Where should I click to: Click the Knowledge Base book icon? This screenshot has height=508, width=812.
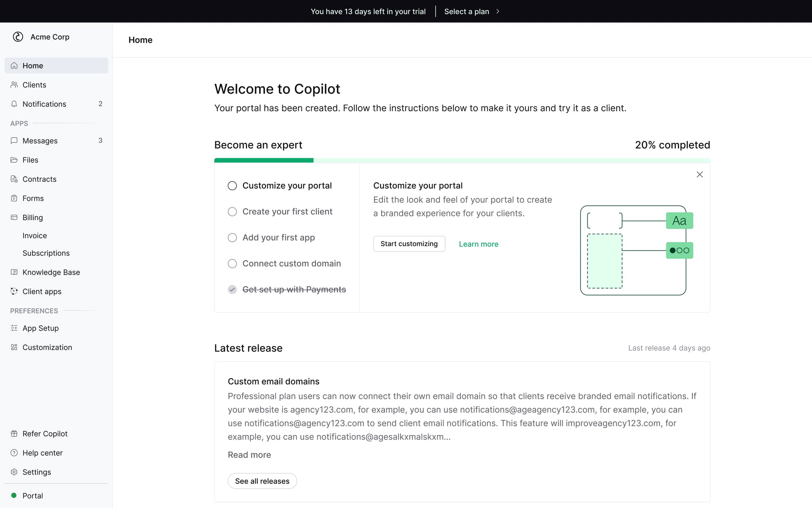[x=14, y=272]
